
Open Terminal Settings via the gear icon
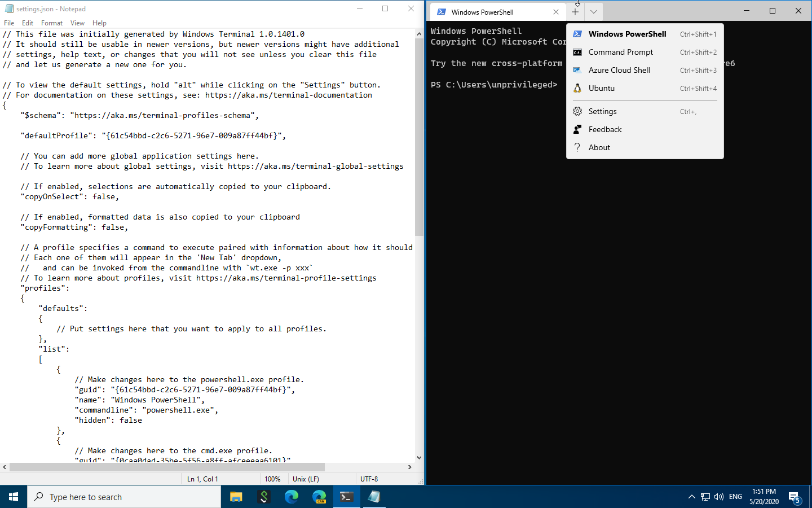577,111
